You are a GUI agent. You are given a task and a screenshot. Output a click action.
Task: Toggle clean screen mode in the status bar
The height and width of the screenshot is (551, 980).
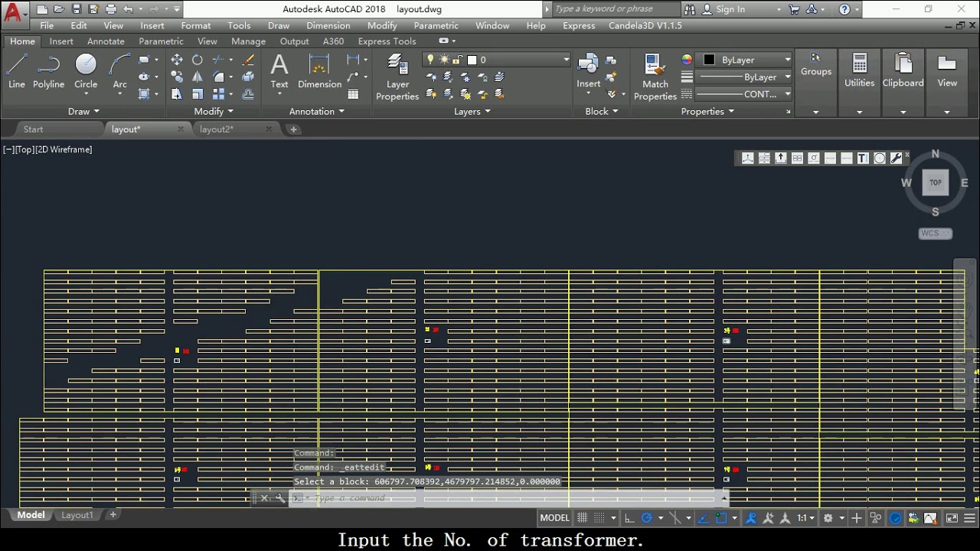(952, 518)
